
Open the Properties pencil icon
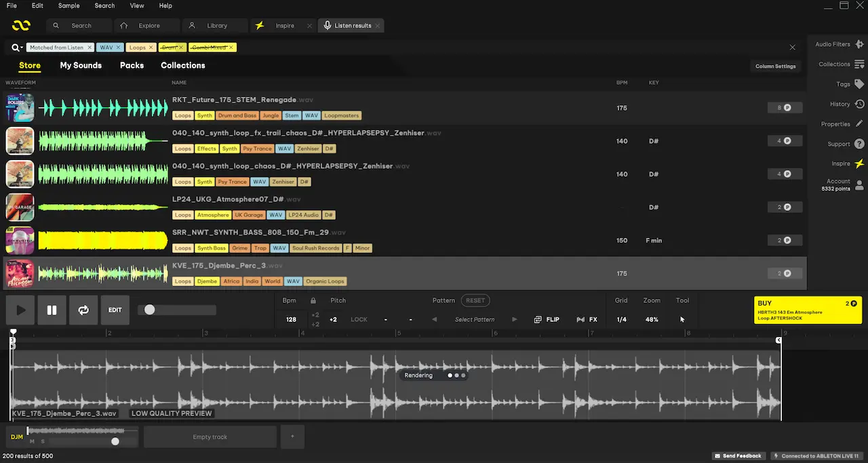click(x=859, y=124)
